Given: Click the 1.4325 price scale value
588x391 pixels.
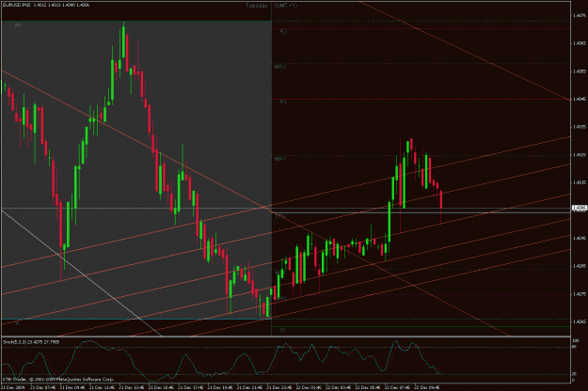Looking at the screenshot, I should tap(579, 155).
